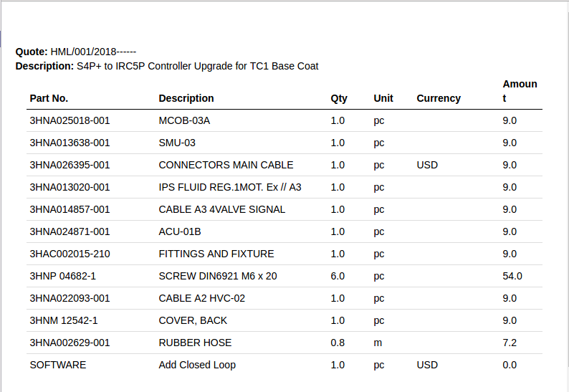Click quantity 6.0 for SCREW DIN6921
569x392 pixels.
click(x=338, y=276)
